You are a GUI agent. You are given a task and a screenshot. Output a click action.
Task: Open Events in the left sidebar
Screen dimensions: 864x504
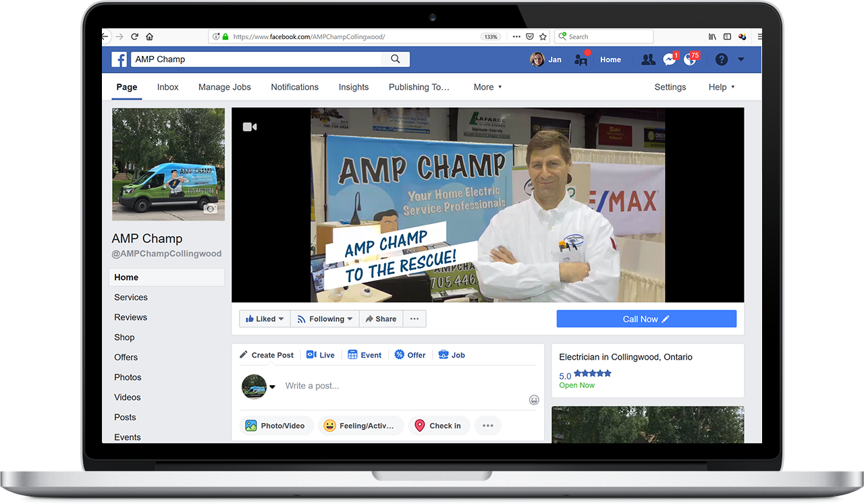click(x=128, y=437)
